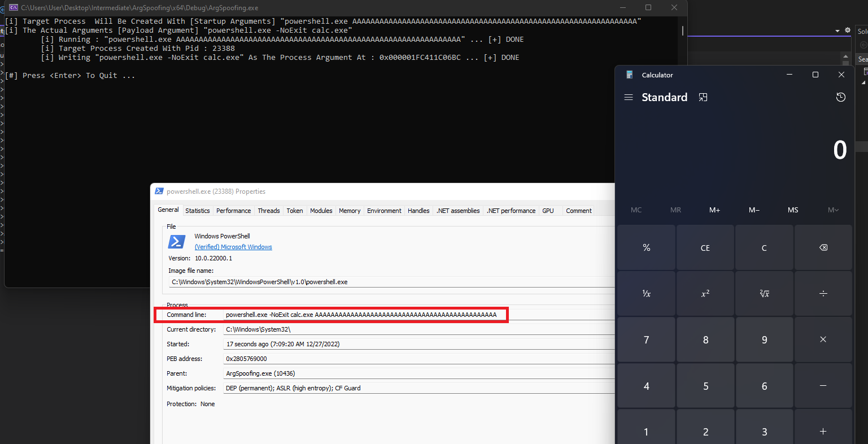Switch to the Threads tab
The height and width of the screenshot is (444, 868).
(x=269, y=211)
